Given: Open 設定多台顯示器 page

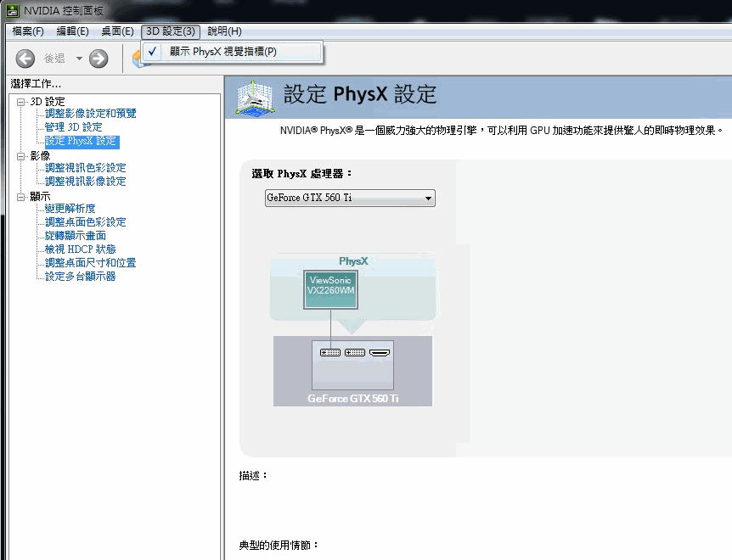Looking at the screenshot, I should (x=81, y=277).
